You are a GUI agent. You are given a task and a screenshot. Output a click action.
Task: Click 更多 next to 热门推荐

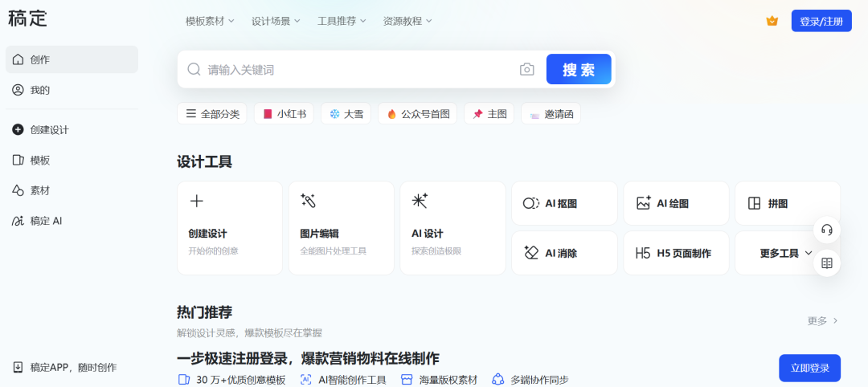tap(823, 320)
